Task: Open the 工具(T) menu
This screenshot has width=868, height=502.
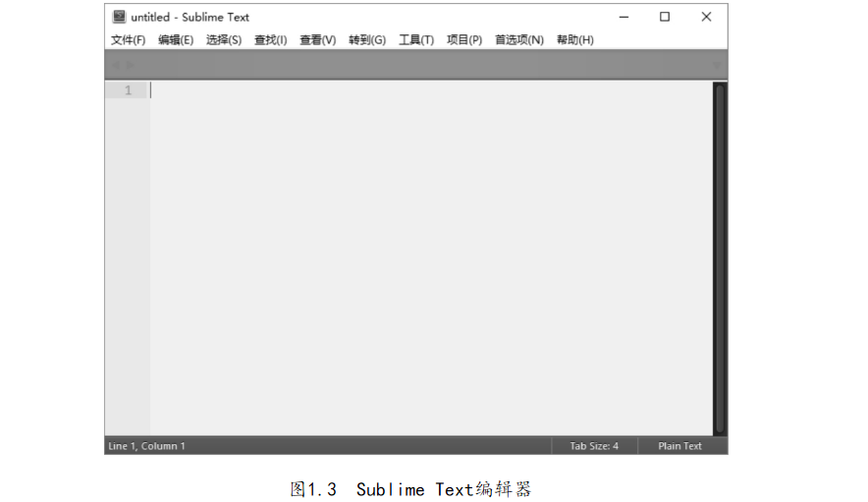Action: tap(416, 40)
